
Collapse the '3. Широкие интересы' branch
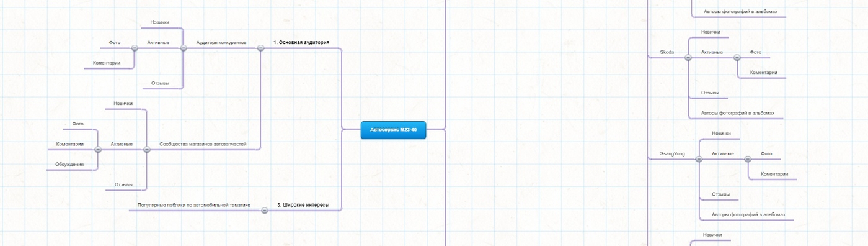click(x=265, y=210)
